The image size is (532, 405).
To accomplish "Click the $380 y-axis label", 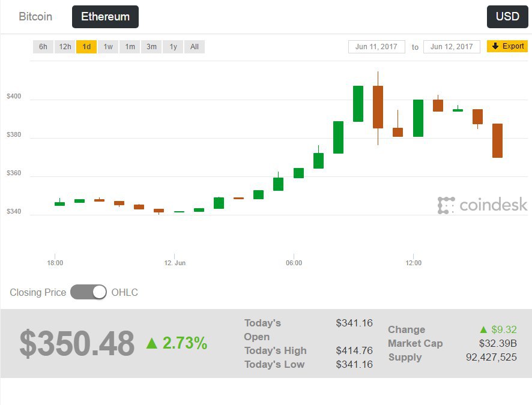I will click(14, 134).
